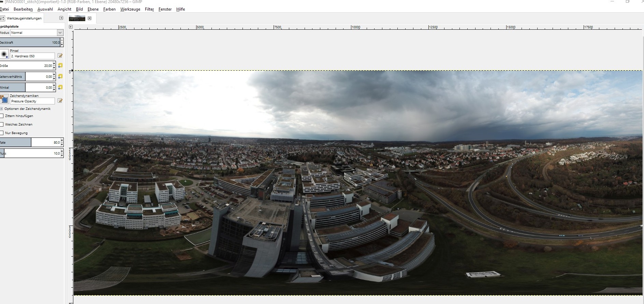
Task: Click the image navigation arrow at ruler corner
Action: pos(71,27)
